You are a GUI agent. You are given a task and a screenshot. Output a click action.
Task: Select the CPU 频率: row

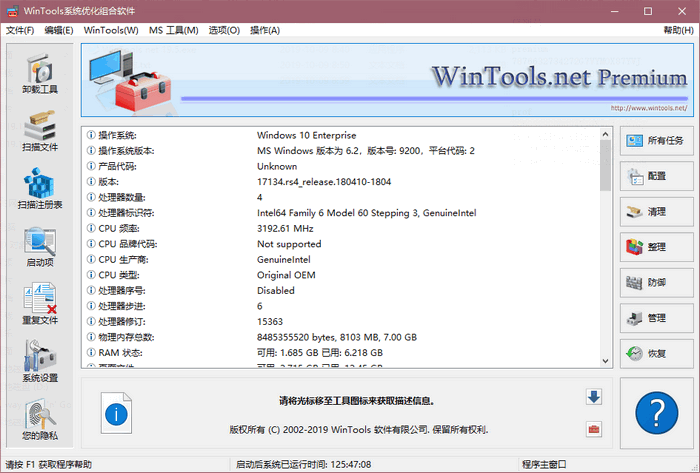point(341,228)
